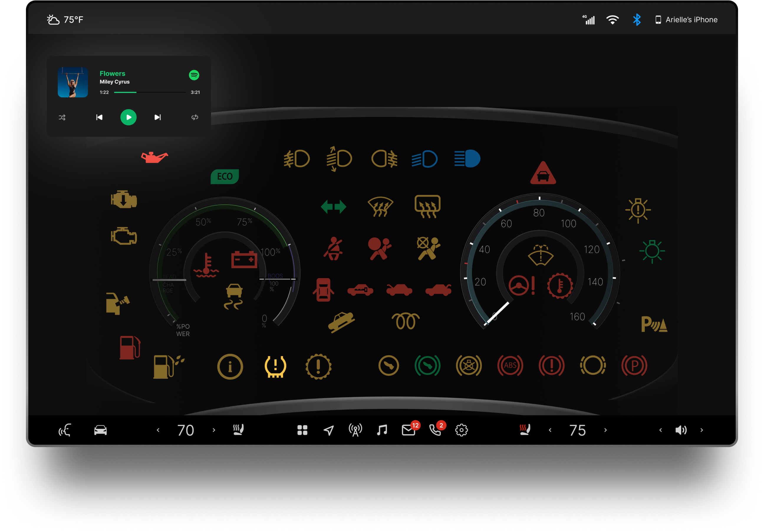Click the rear window defrost icon

pyautogui.click(x=427, y=207)
